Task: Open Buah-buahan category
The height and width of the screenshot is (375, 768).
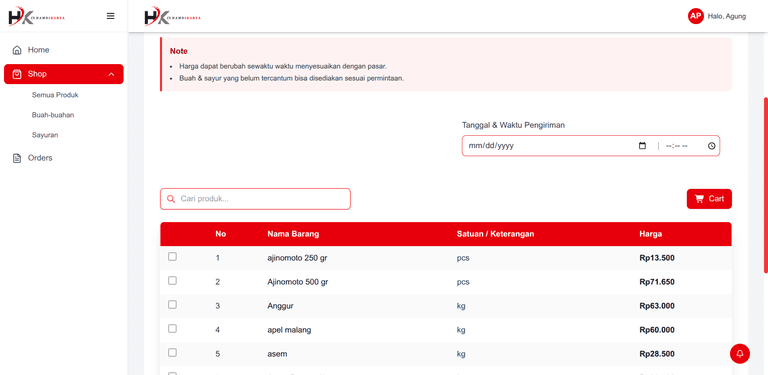Action: (x=53, y=115)
